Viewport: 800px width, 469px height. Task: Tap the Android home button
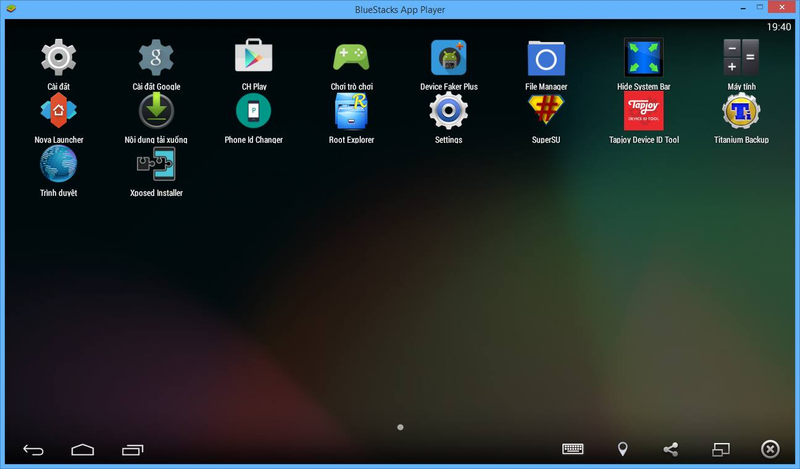pyautogui.click(x=83, y=450)
